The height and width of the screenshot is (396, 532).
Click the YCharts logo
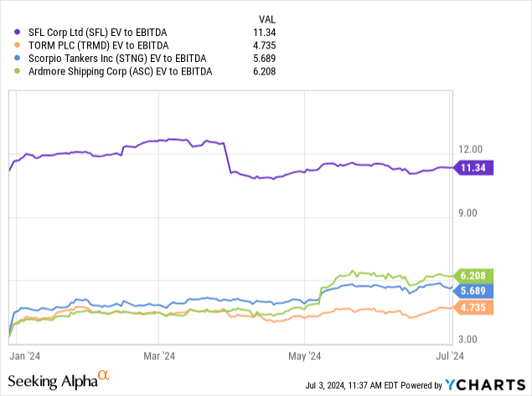pos(484,384)
